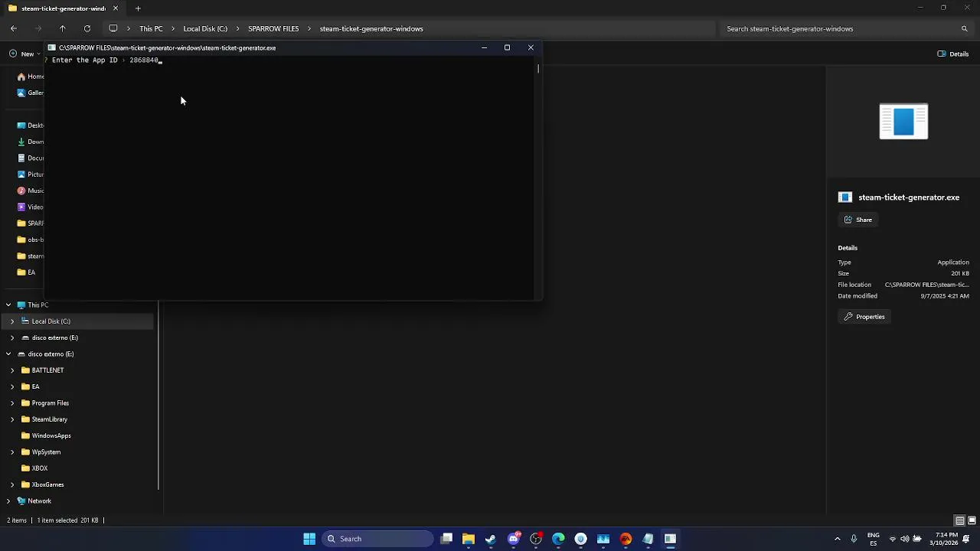Open the New item menu in Explorer
This screenshot has height=551, width=980.
point(23,54)
